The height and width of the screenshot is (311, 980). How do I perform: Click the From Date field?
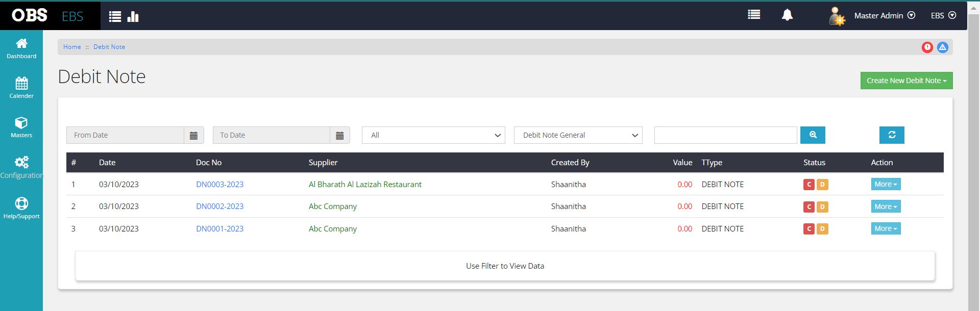click(x=125, y=135)
